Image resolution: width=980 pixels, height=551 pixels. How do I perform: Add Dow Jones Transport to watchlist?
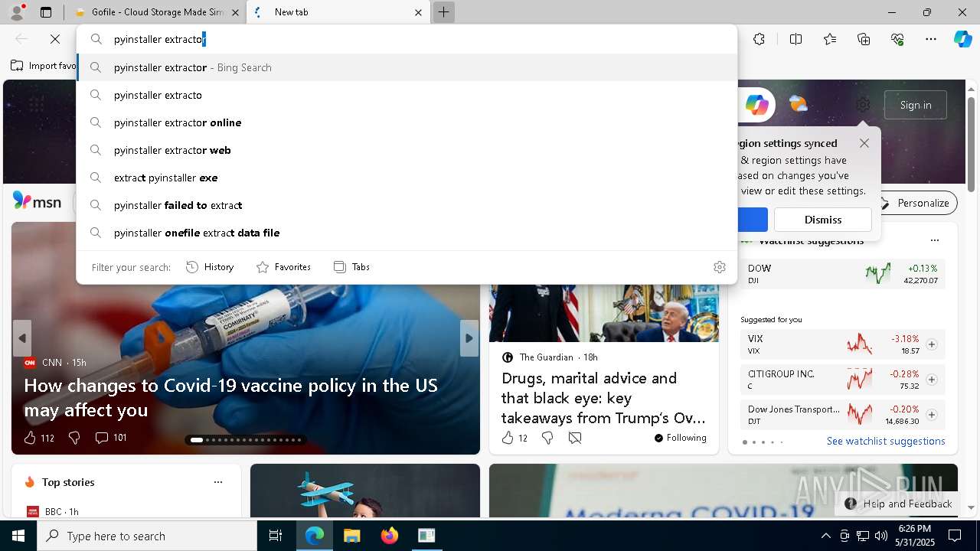coord(932,415)
